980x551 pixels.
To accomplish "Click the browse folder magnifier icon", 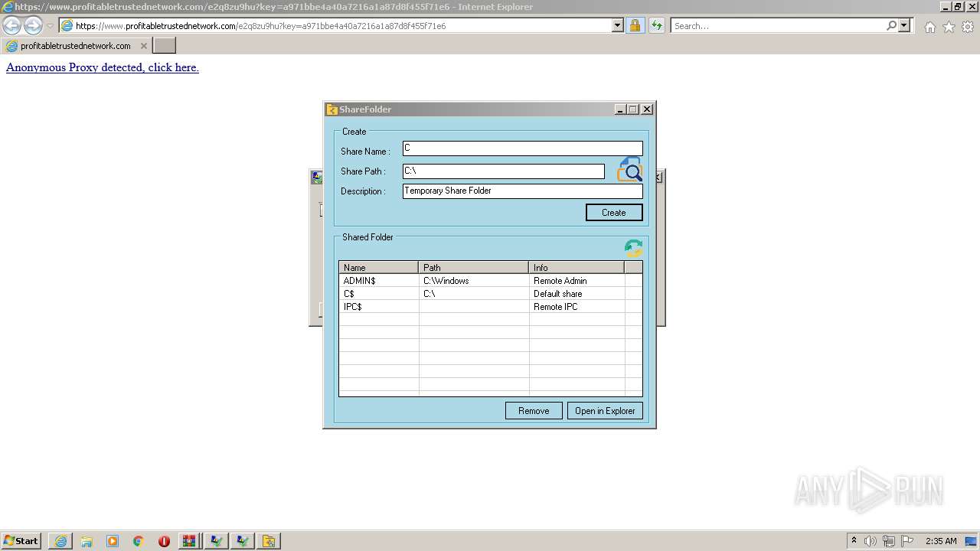I will 629,169.
